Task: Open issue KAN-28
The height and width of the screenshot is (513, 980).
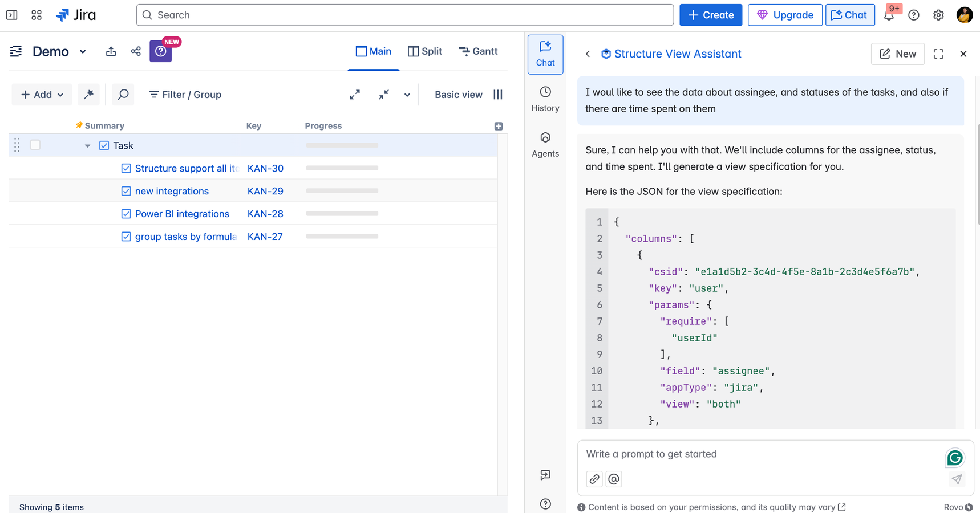Action: click(x=265, y=214)
